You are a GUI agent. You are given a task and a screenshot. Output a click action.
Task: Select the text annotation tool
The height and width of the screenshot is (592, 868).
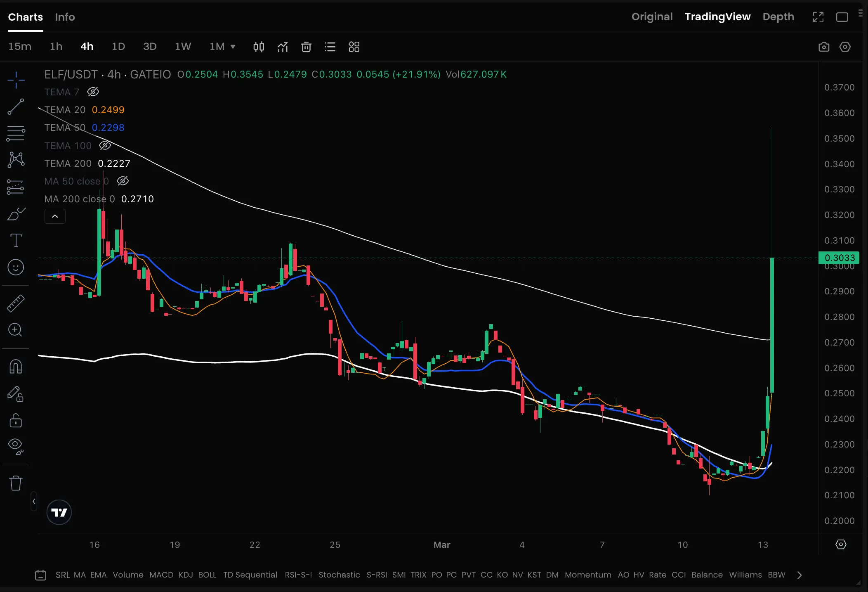16,240
